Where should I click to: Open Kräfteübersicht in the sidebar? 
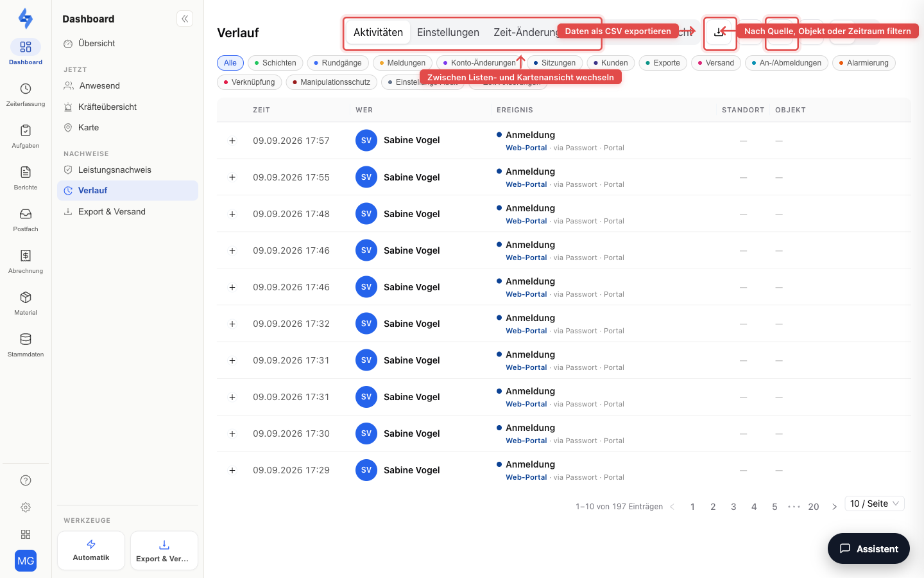128,107
